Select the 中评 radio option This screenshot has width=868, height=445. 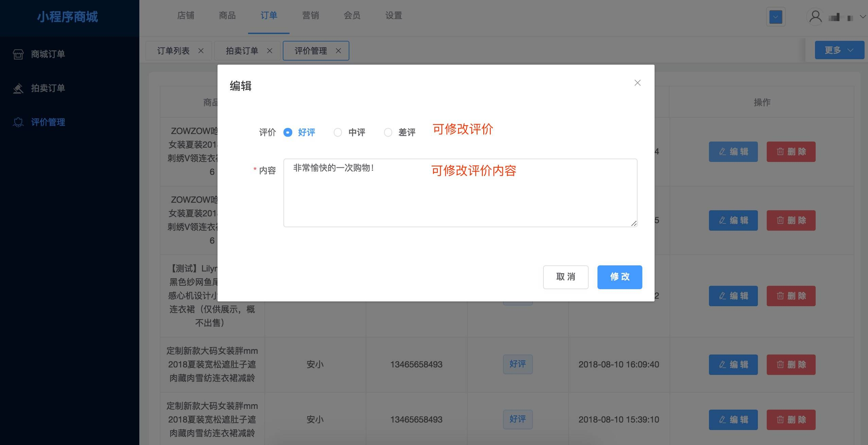[x=338, y=132]
